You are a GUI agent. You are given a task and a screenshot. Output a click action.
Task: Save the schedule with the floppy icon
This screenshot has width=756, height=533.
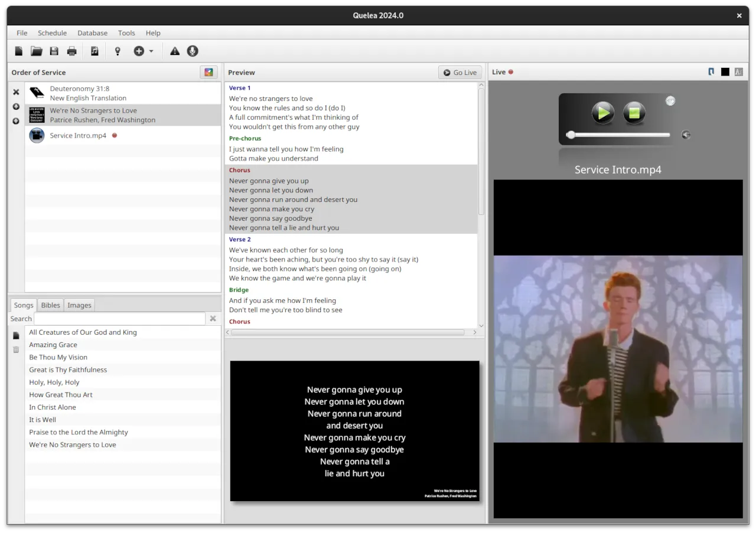coord(54,51)
